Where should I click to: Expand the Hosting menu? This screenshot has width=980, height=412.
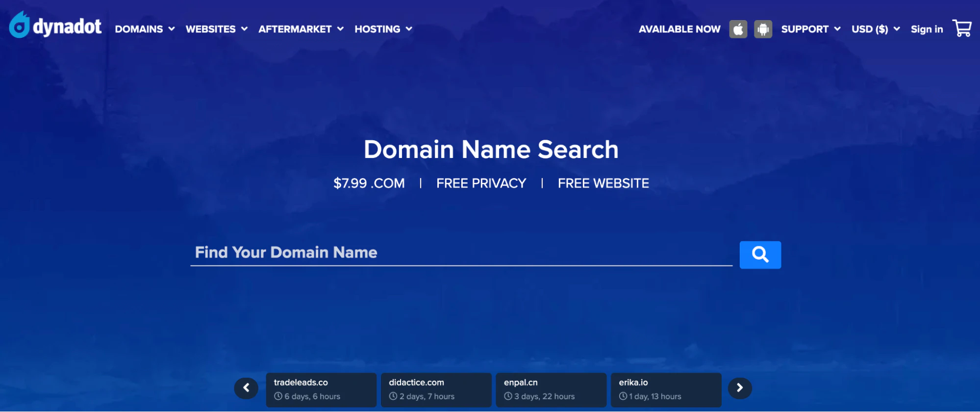(383, 29)
